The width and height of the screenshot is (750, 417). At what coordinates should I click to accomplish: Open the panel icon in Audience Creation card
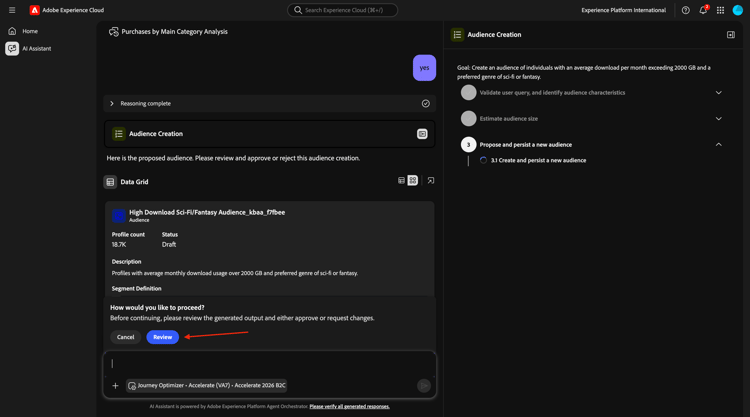click(x=422, y=134)
